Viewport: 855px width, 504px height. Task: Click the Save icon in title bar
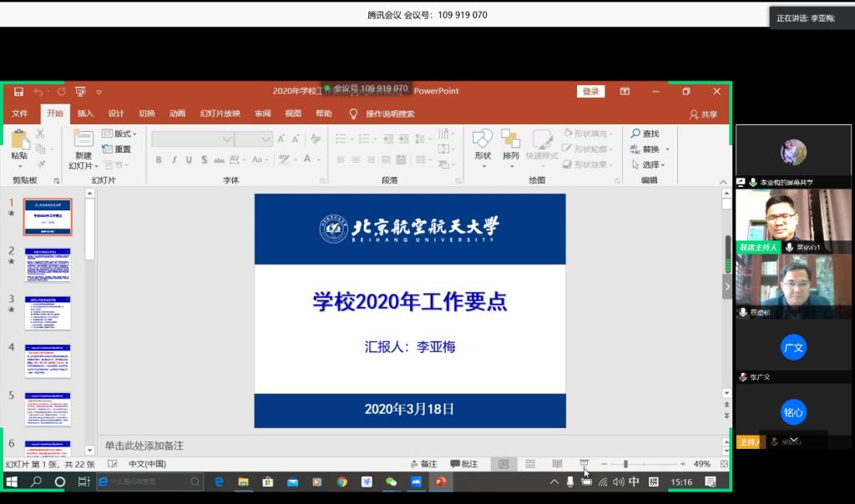pyautogui.click(x=18, y=92)
